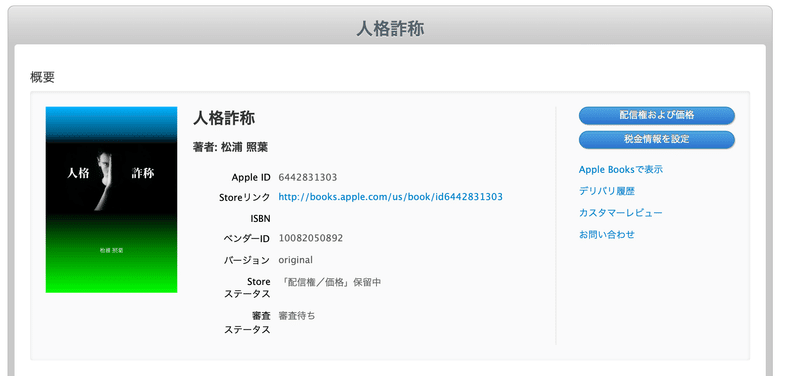Click the Apple ID field label
This screenshot has width=800, height=376.
251,178
